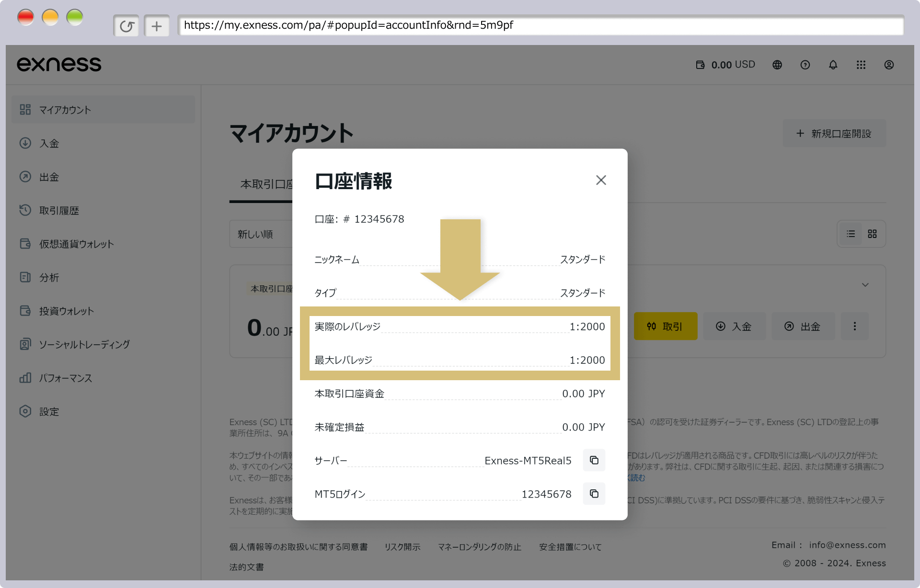Screen dimensions: 920x588
Task: Click the browser reload button
Action: coord(126,26)
